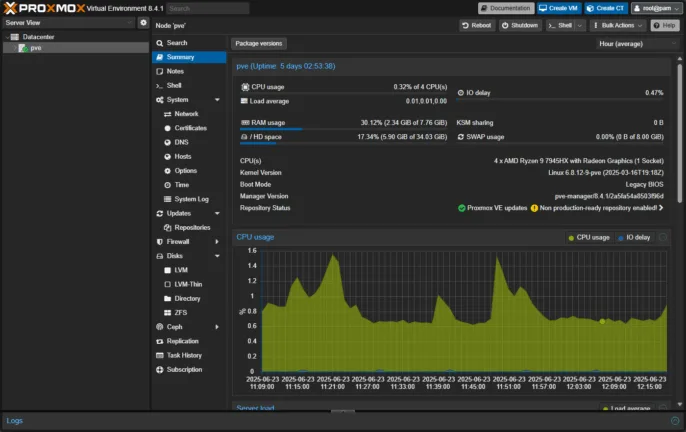
Task: Open the Non production-ready repository warning link
Action: [597, 208]
